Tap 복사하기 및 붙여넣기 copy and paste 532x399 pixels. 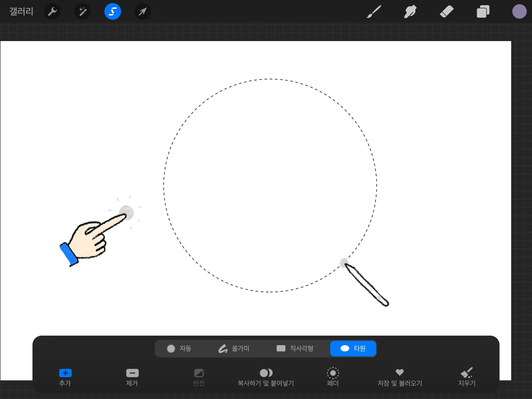tap(266, 377)
